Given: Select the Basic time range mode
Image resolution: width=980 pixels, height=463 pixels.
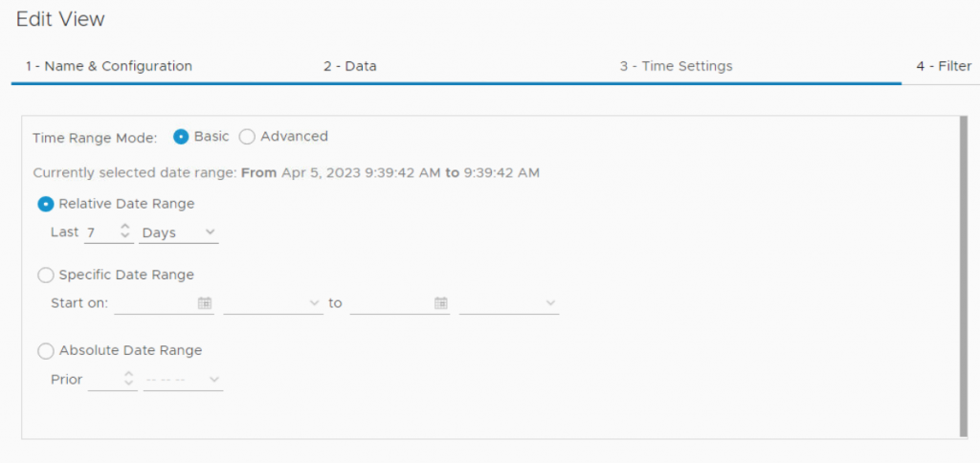Looking at the screenshot, I should coord(181,137).
